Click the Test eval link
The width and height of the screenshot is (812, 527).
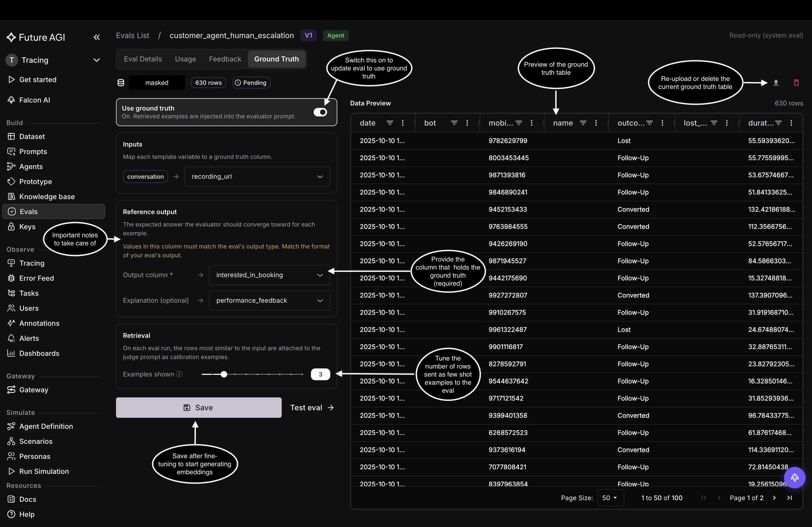coord(312,407)
